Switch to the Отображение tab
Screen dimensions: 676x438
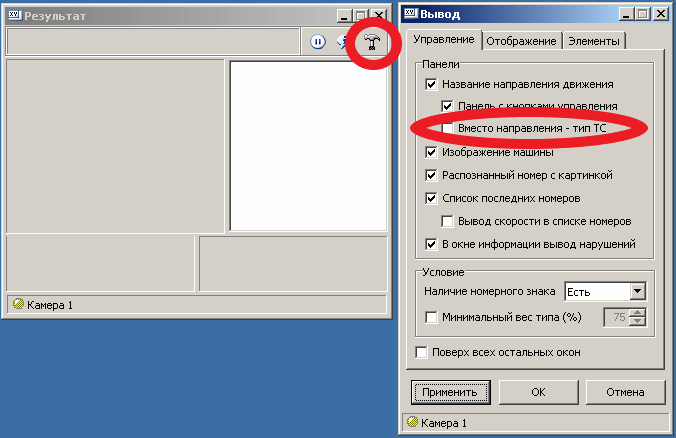click(x=521, y=41)
